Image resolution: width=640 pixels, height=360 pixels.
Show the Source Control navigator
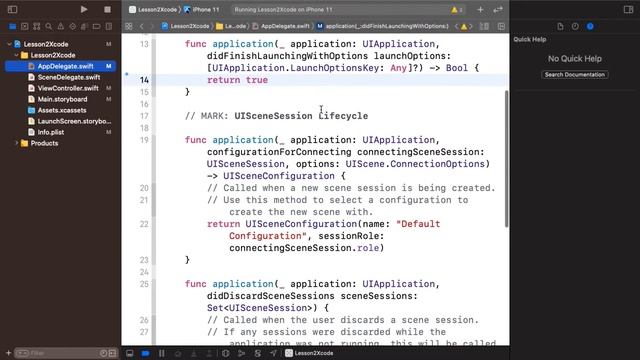(x=24, y=27)
